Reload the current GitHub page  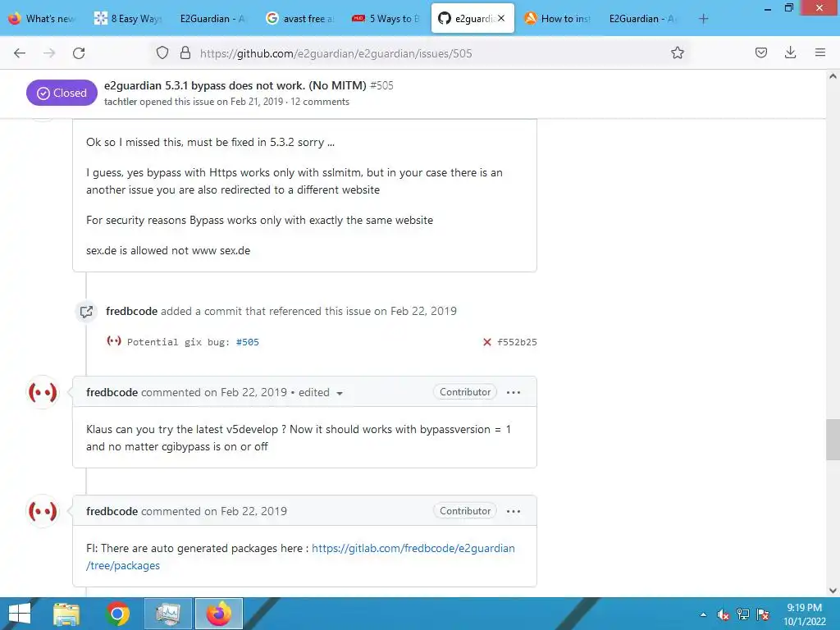pyautogui.click(x=79, y=53)
